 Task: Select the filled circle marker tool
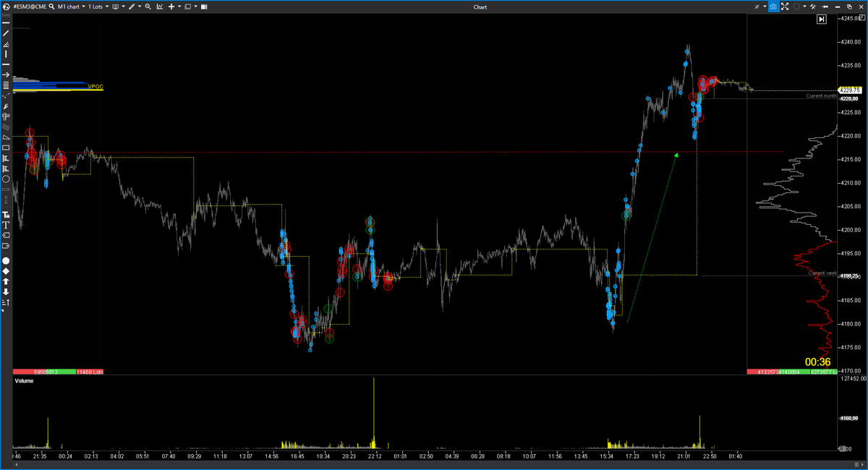pyautogui.click(x=6, y=261)
